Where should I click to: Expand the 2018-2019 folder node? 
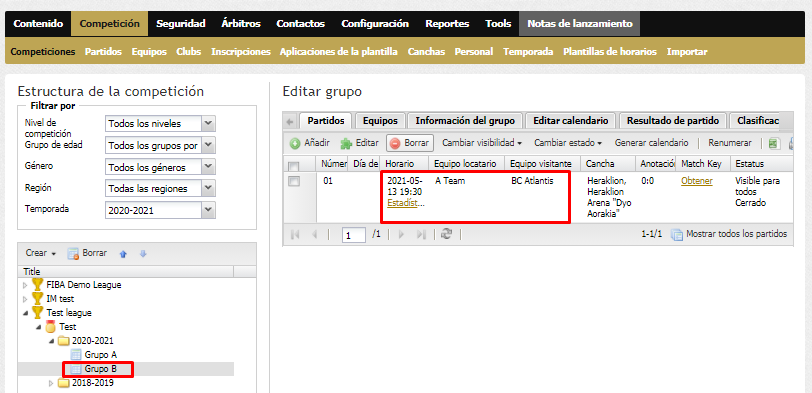51,384
